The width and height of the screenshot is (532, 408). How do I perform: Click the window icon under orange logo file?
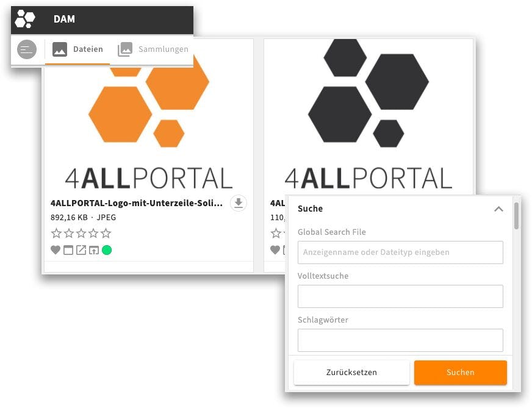coord(68,250)
